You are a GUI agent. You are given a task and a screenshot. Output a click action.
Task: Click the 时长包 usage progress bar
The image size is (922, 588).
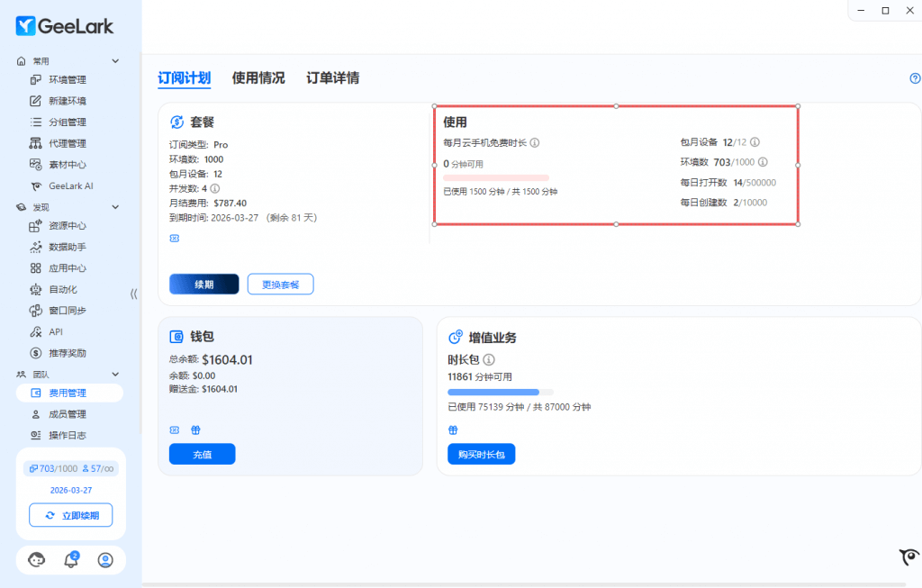click(500, 393)
